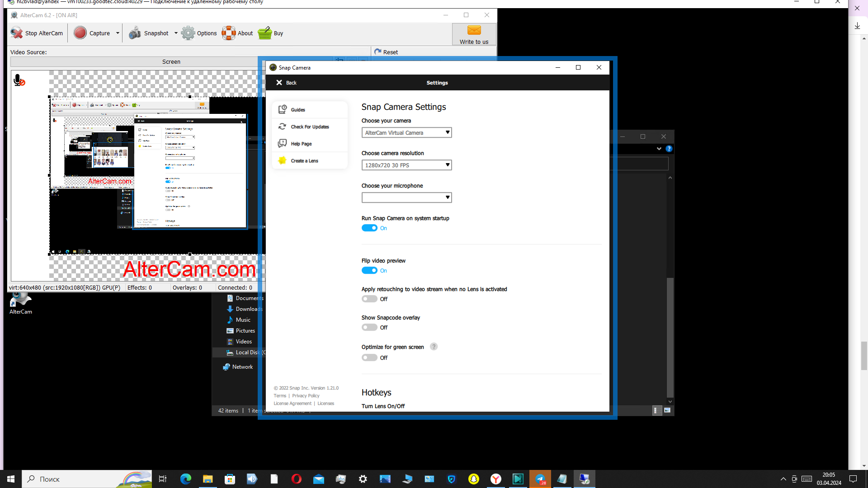This screenshot has height=488, width=868.
Task: Launch Microsoft Edge from taskbar
Action: 185,479
